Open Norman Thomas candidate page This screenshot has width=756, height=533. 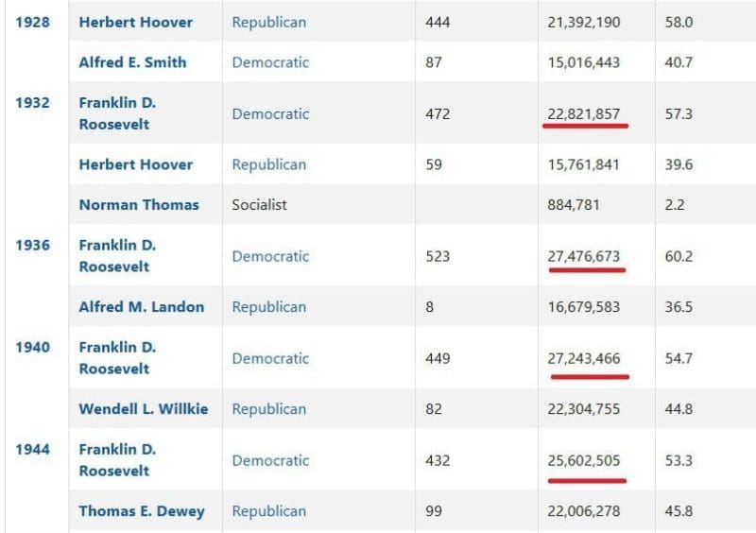point(139,204)
